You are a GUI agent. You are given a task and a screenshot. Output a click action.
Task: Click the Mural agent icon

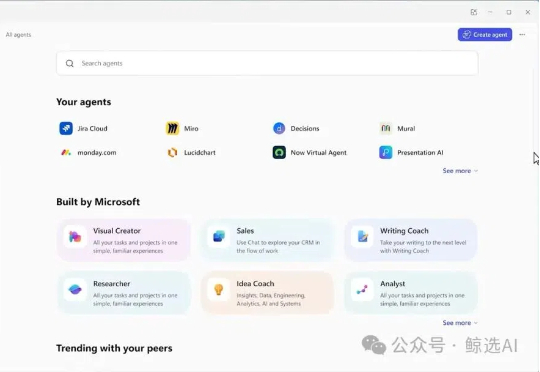(386, 128)
